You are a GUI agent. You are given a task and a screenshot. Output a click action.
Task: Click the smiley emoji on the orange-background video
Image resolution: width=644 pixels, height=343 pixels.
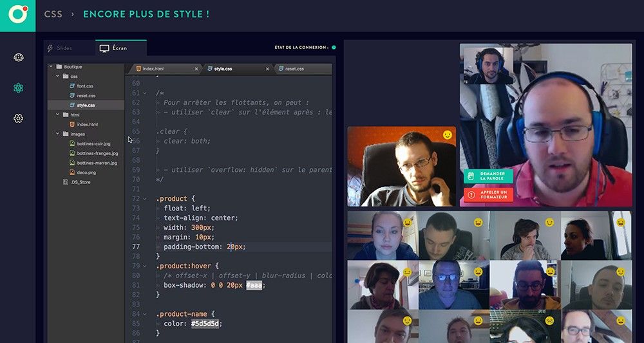[448, 135]
